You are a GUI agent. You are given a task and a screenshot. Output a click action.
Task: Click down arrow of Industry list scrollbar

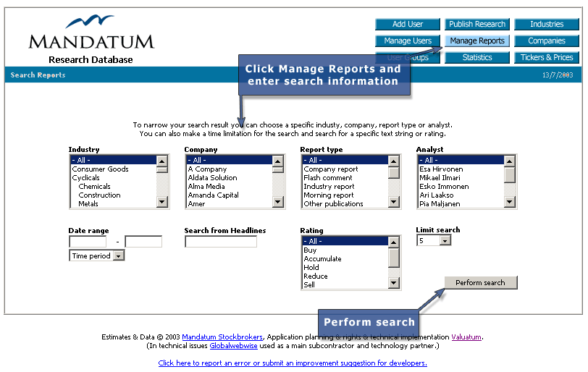tap(162, 202)
